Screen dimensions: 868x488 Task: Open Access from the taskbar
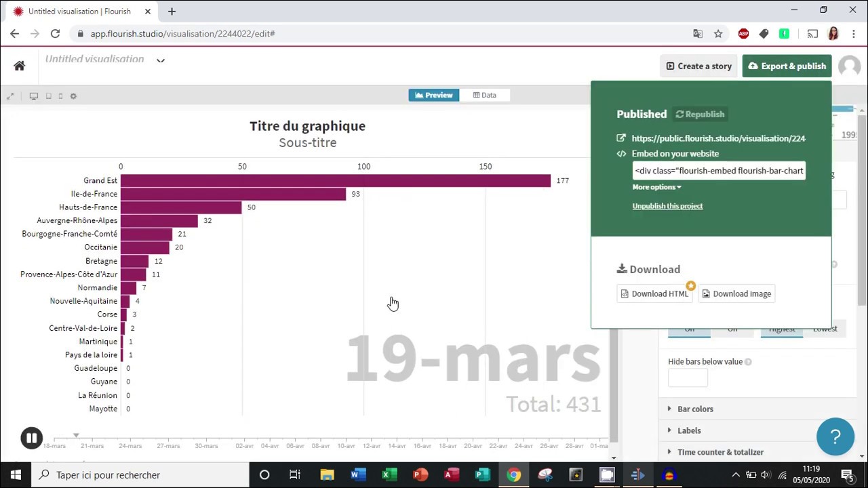click(x=451, y=474)
